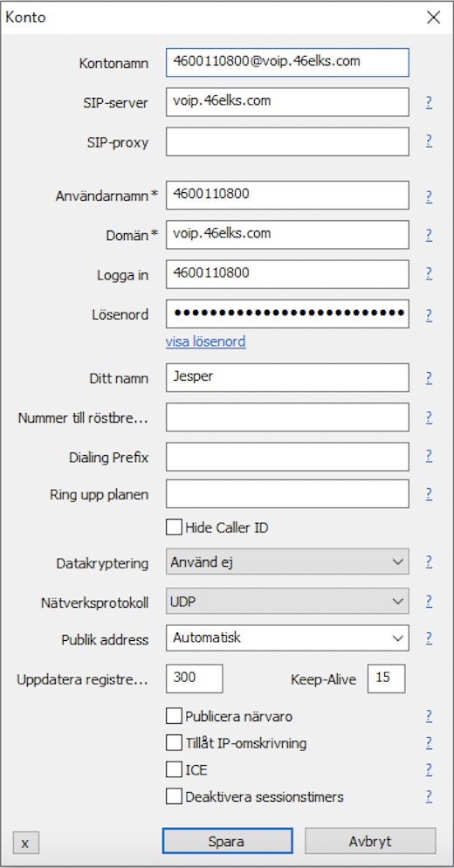This screenshot has height=868, width=454.
Task: Open the Nätverksprotokoll UDP dropdown
Action: tap(287, 601)
